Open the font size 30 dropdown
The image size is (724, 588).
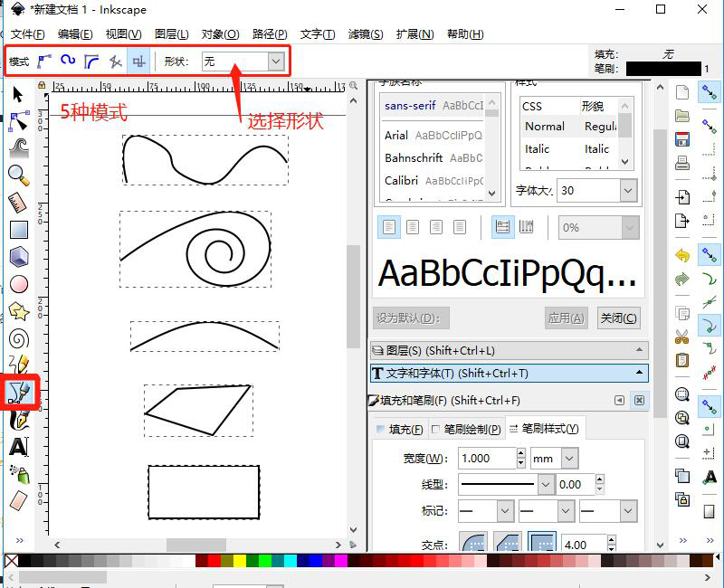(x=626, y=190)
